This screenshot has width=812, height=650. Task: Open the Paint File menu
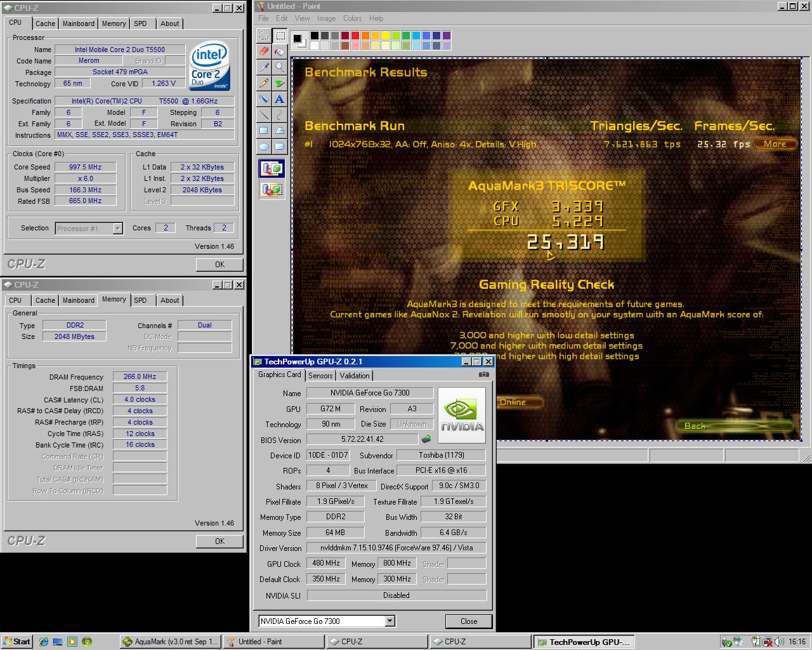[263, 18]
